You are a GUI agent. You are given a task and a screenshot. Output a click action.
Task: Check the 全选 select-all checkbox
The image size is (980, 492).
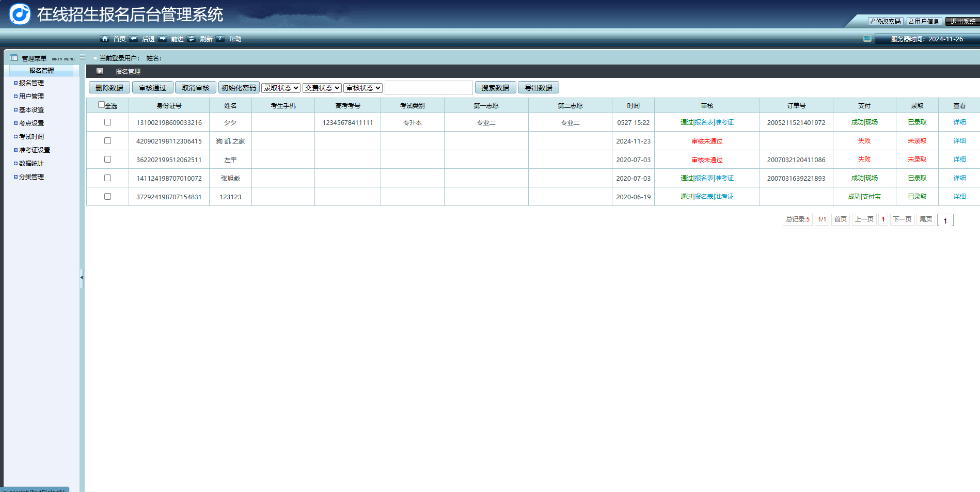click(x=101, y=105)
